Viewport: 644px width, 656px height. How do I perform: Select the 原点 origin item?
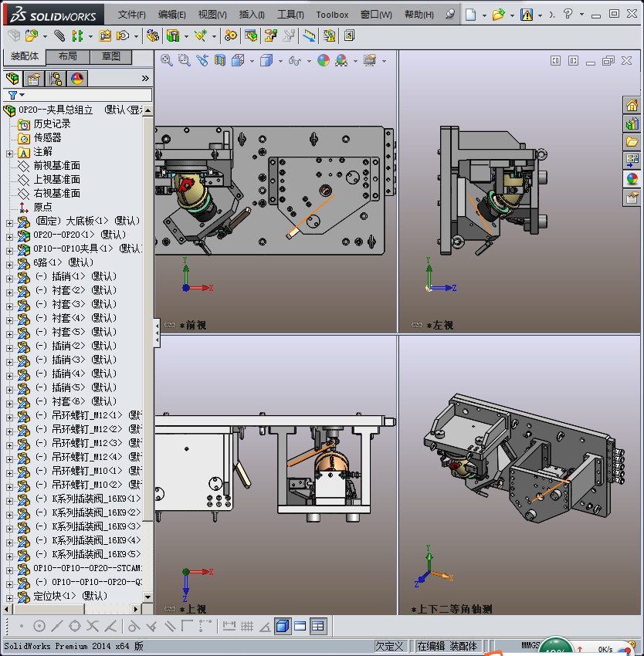42,207
